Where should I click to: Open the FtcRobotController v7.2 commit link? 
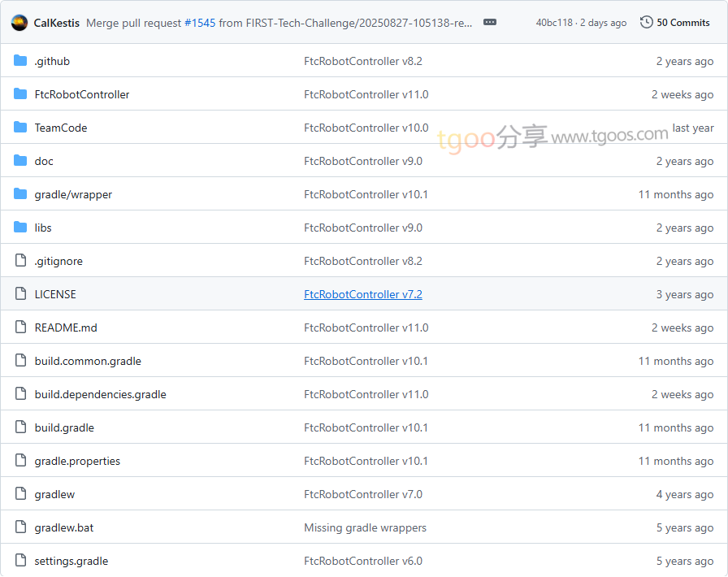(x=363, y=294)
